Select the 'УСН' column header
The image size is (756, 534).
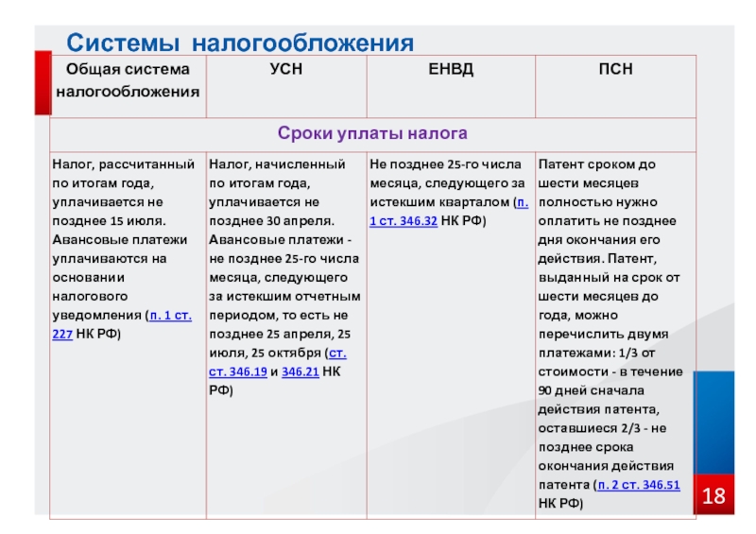tap(286, 86)
